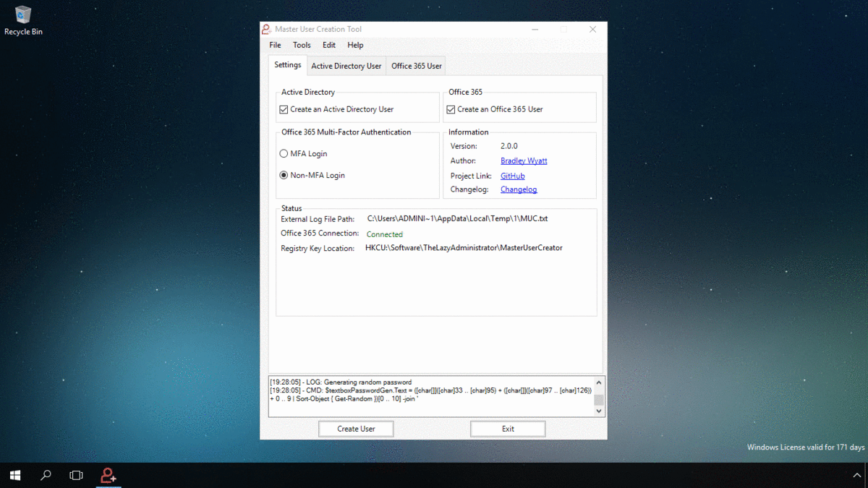Click the log scrollbar thumb
Screen dimensions: 868x488
pyautogui.click(x=598, y=400)
